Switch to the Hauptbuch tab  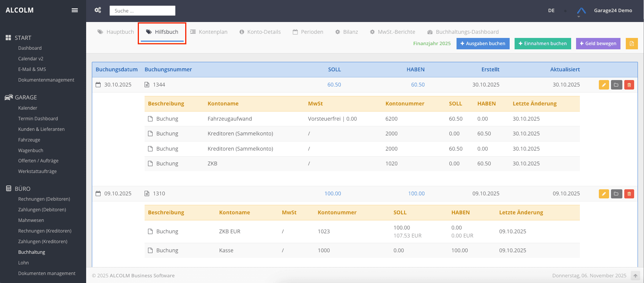116,32
